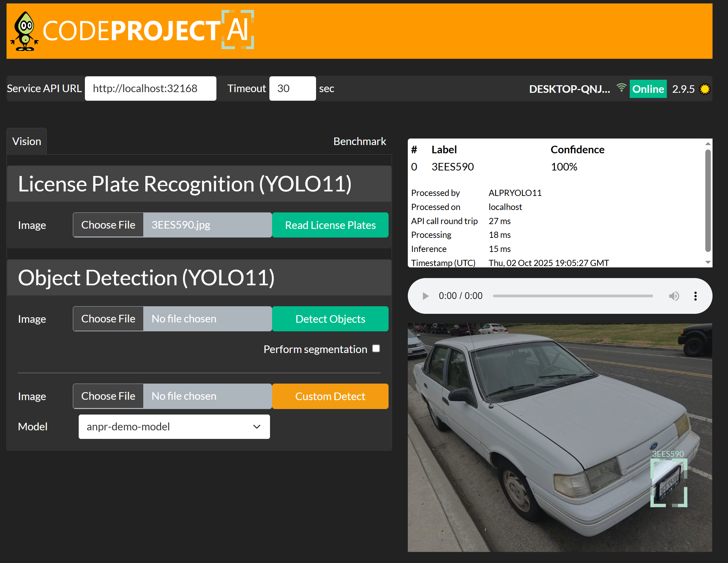Open the Benchmark tab
The width and height of the screenshot is (728, 563).
coord(359,141)
